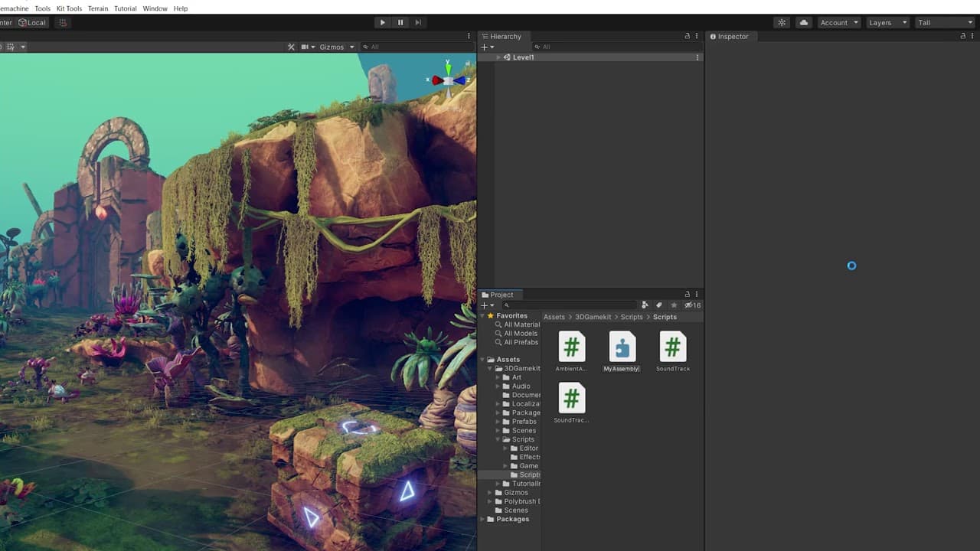Click the Project favorites star icon

click(x=674, y=305)
